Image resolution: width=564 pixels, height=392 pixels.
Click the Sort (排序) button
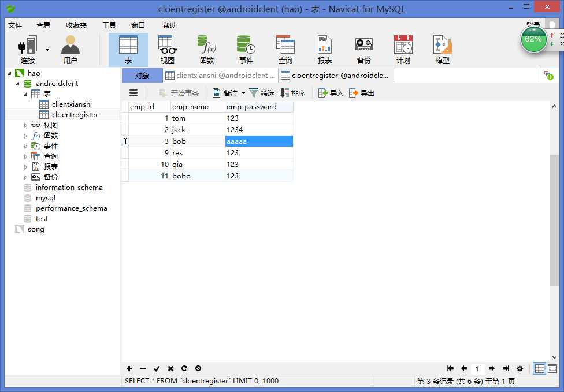coord(292,94)
